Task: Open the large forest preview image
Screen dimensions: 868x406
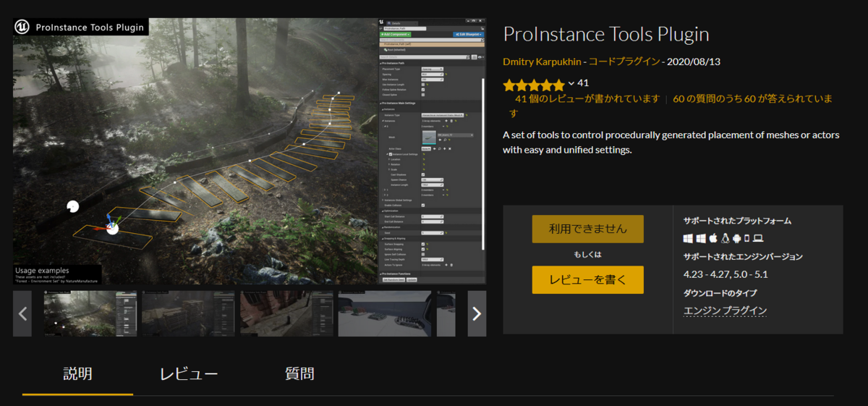Action: click(250, 151)
